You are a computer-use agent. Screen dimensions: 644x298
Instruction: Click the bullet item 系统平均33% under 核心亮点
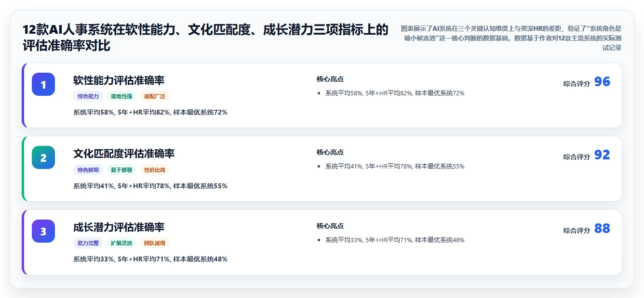(395, 240)
